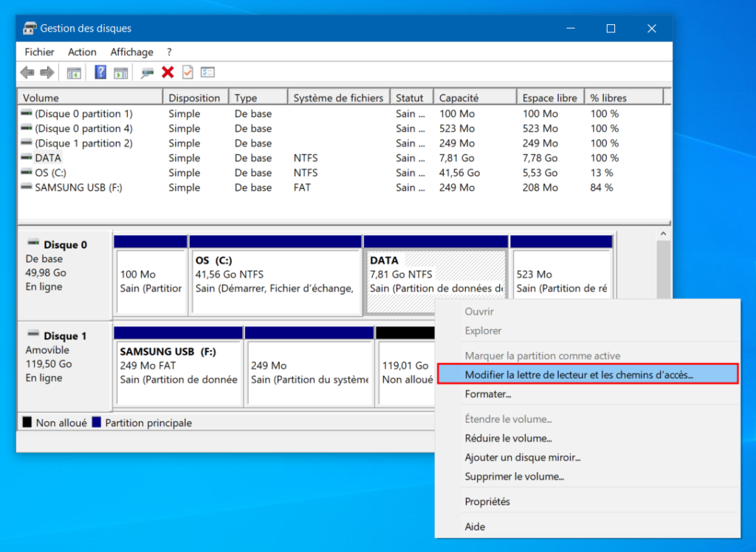
Task: Click the Back arrow toolbar icon
Action: (x=27, y=73)
